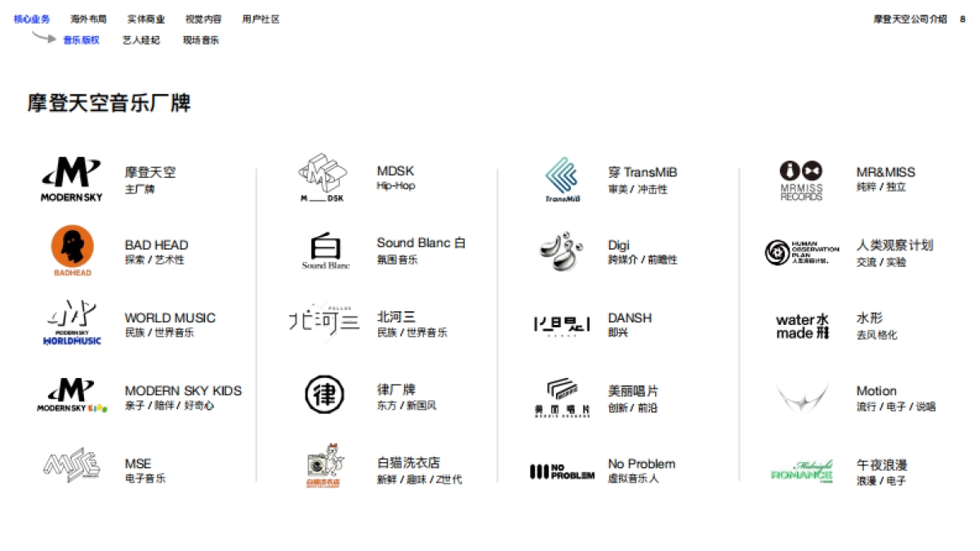Switch to the 海外布局 tab
This screenshot has width=980, height=551.
tap(88, 19)
